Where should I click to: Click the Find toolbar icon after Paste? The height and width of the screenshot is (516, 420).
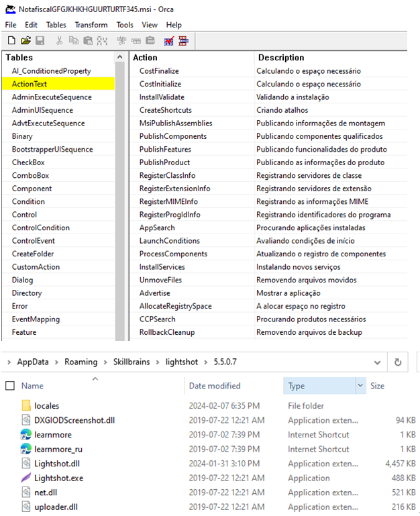pos(102,40)
